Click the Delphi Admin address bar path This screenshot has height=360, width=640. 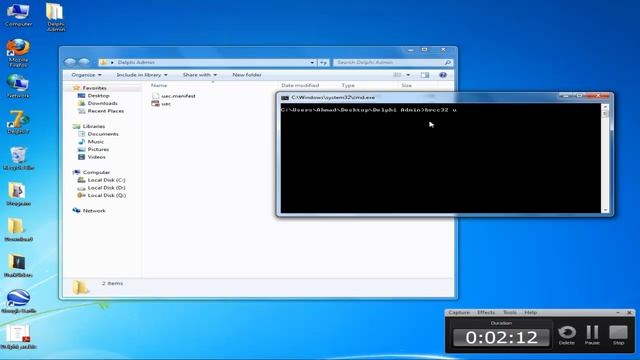tap(136, 62)
